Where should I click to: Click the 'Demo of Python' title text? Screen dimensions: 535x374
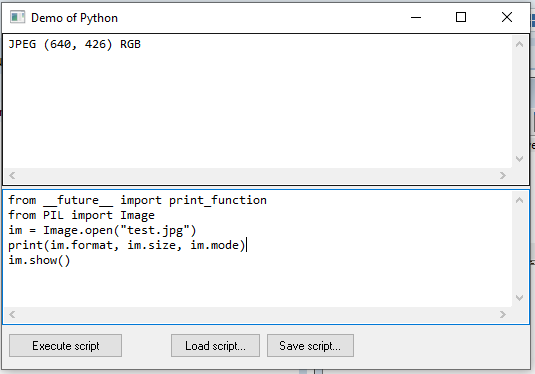click(74, 18)
